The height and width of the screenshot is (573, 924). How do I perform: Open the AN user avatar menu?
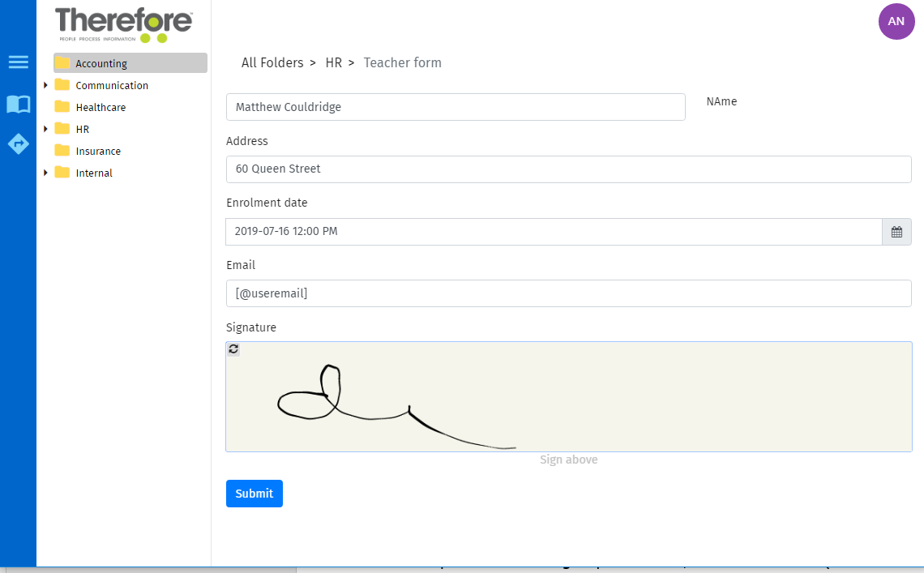coord(896,21)
